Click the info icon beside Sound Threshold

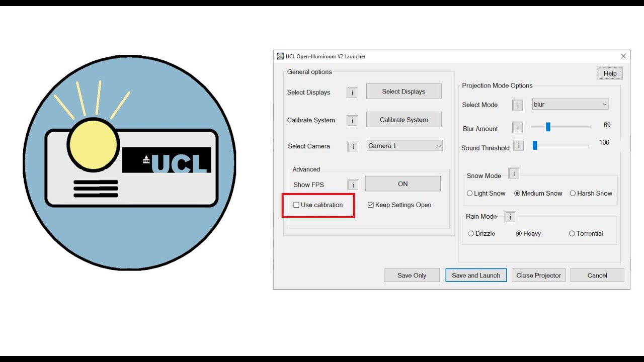pyautogui.click(x=518, y=146)
